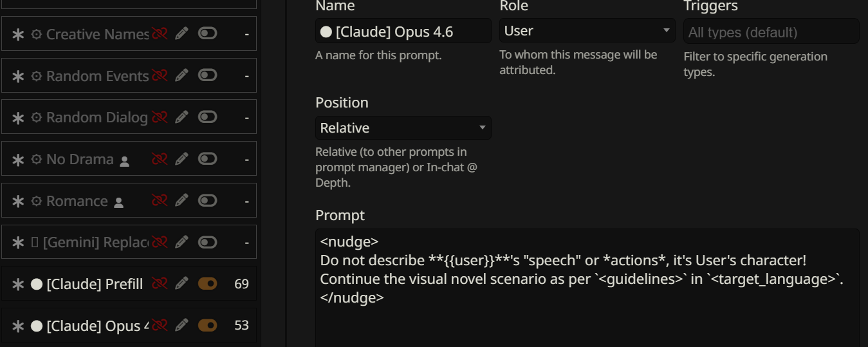Select the No Drama prompt entry
This screenshot has height=347, width=868.
(80, 159)
